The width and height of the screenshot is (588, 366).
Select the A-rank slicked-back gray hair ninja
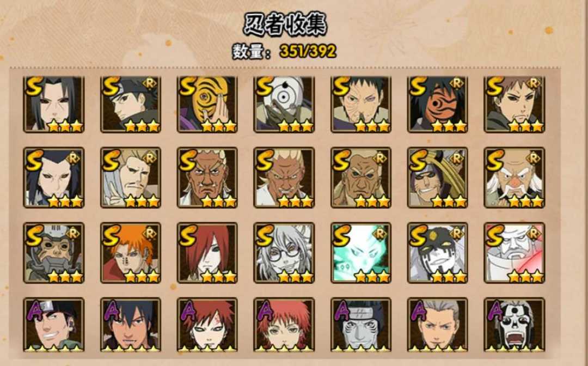tap(438, 325)
